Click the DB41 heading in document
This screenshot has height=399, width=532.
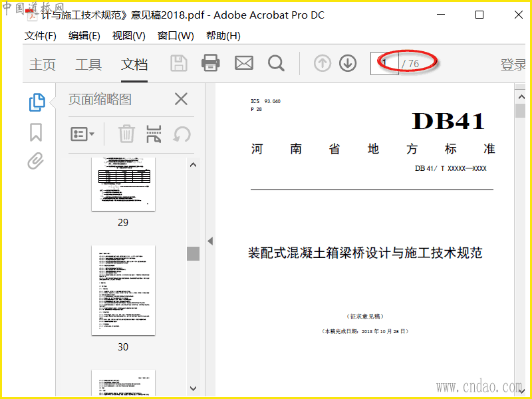point(448,121)
